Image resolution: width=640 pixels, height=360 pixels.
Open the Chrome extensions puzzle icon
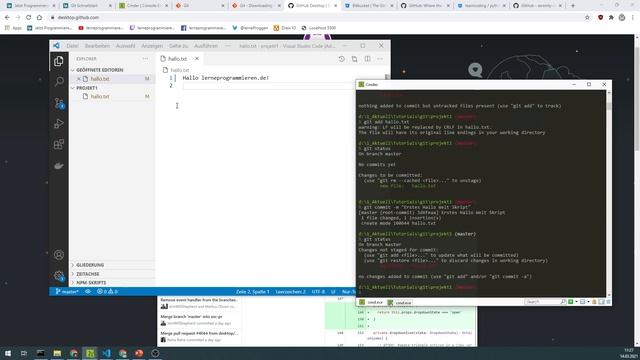coord(611,18)
